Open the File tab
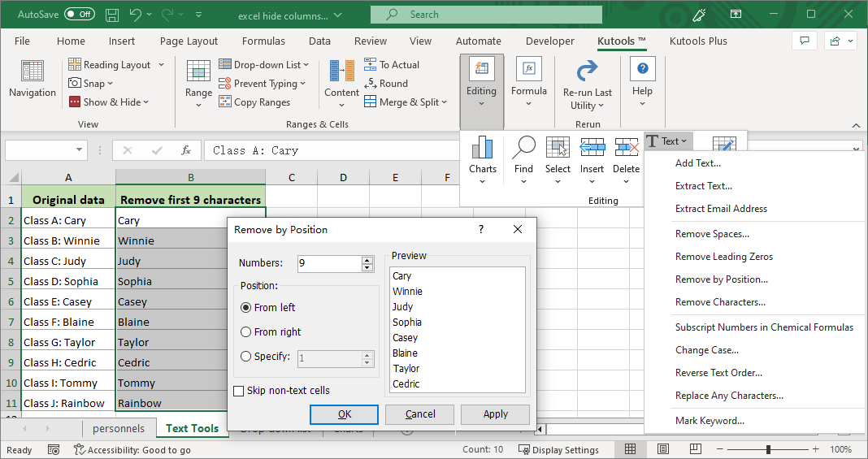 coord(22,41)
